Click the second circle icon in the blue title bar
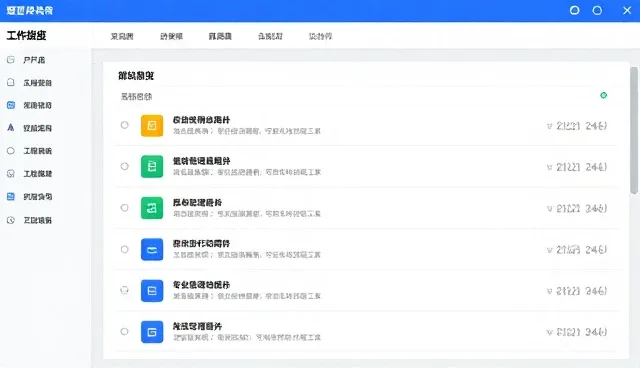The image size is (640, 368). coord(597,10)
